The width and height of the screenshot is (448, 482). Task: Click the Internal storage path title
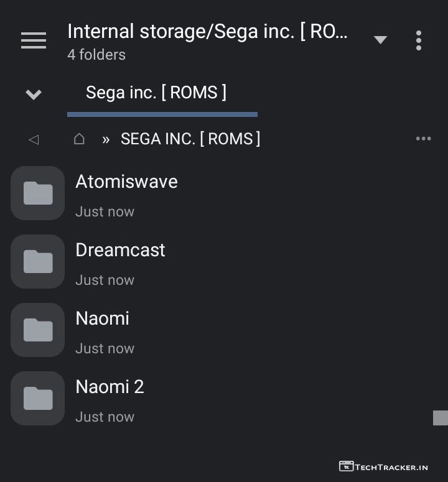pos(207,32)
